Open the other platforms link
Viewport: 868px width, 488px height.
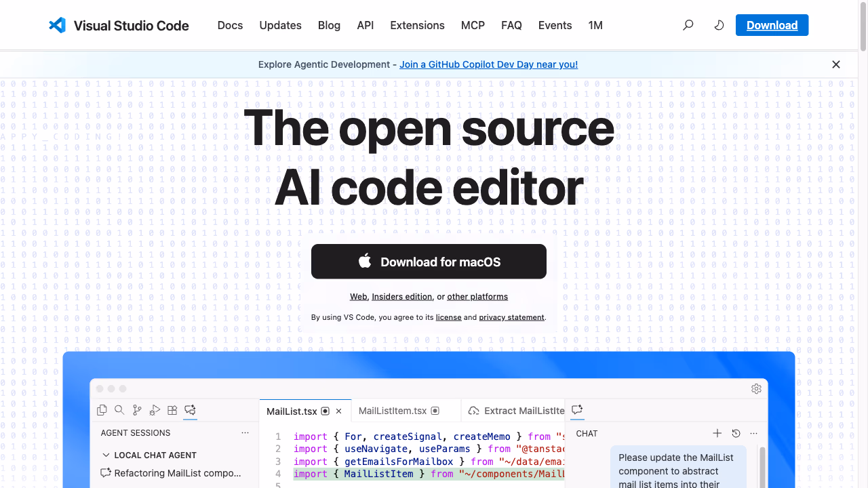point(477,297)
